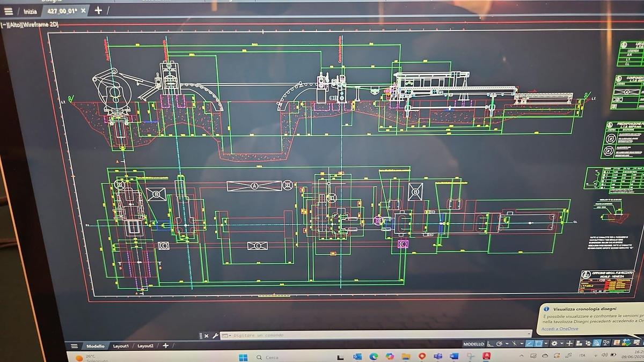Viewport: 644px width, 362px height.
Task: Switch to the Inizia tab
Action: pos(30,11)
